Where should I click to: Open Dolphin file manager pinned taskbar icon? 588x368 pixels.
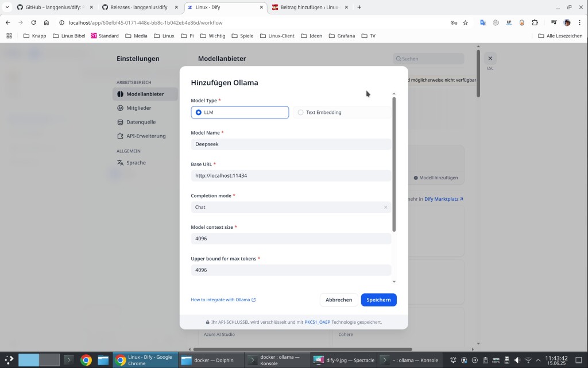pos(103,360)
